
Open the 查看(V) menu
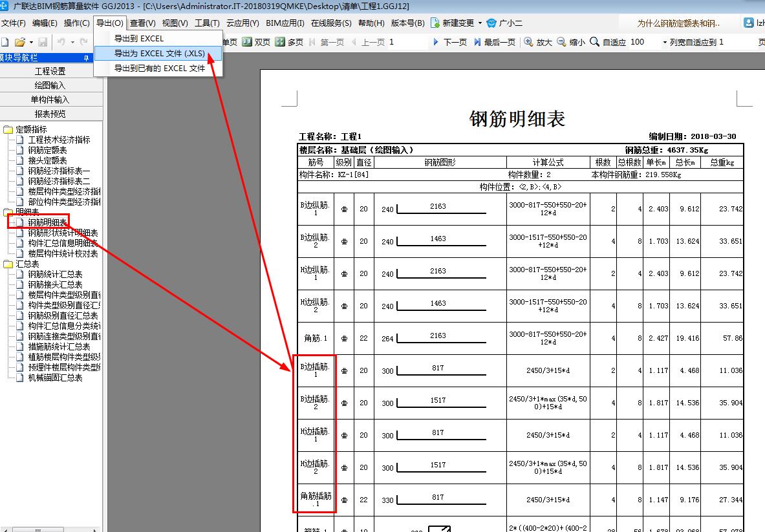click(142, 23)
